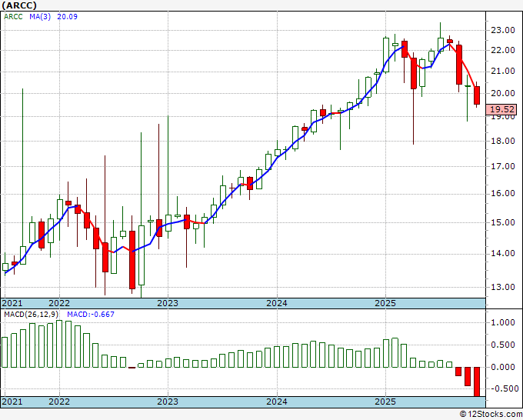
Task: Click the MACD:-0.667 value label
Action: tap(91, 315)
